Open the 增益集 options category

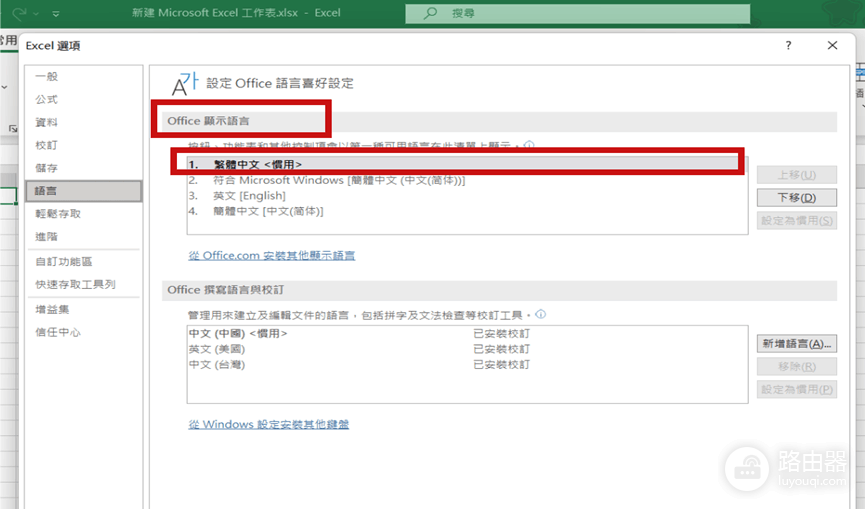click(x=52, y=309)
